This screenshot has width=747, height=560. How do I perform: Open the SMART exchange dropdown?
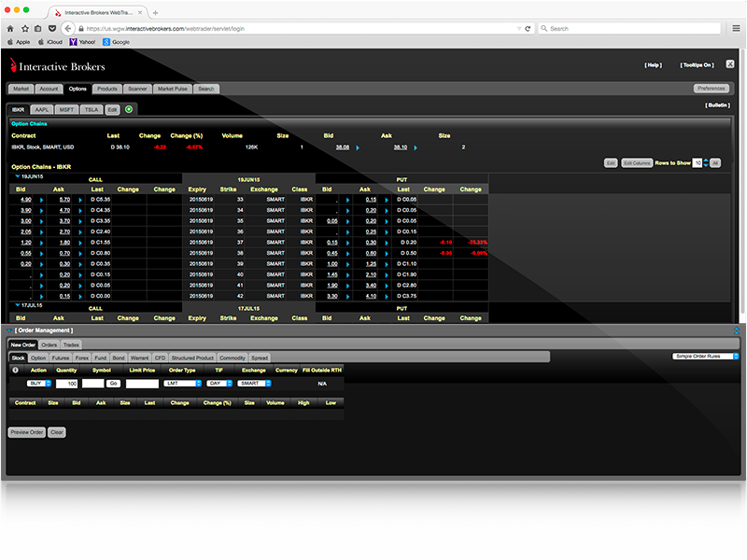click(x=254, y=384)
